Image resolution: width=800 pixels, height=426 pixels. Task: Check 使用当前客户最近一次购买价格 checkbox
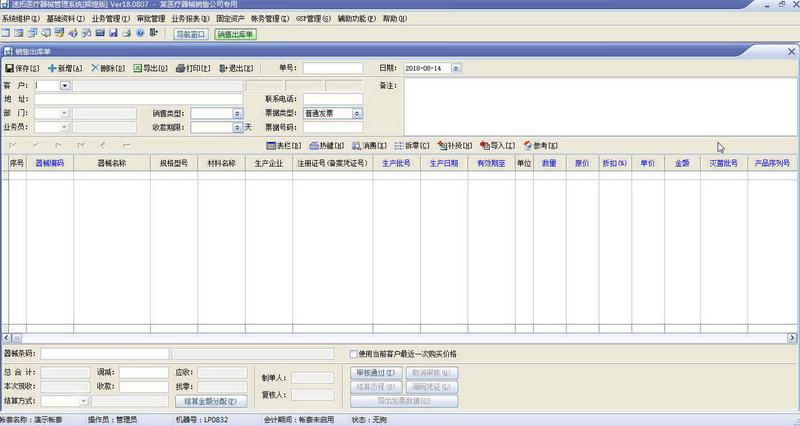pos(354,354)
